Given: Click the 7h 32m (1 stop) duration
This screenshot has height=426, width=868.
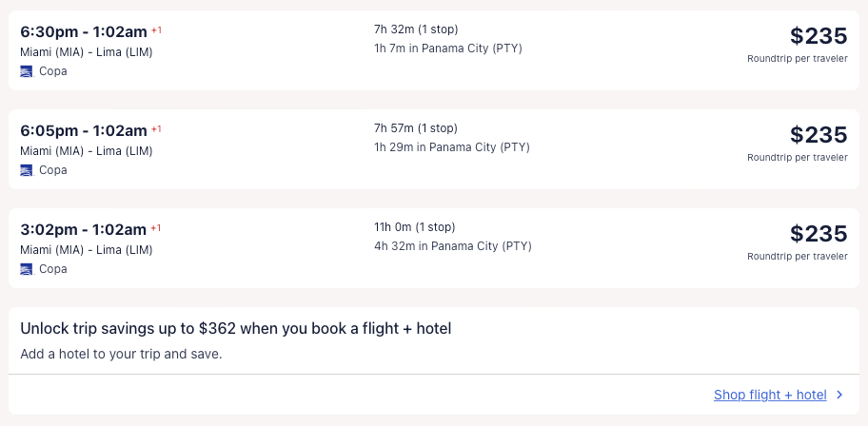Looking at the screenshot, I should click(416, 29).
